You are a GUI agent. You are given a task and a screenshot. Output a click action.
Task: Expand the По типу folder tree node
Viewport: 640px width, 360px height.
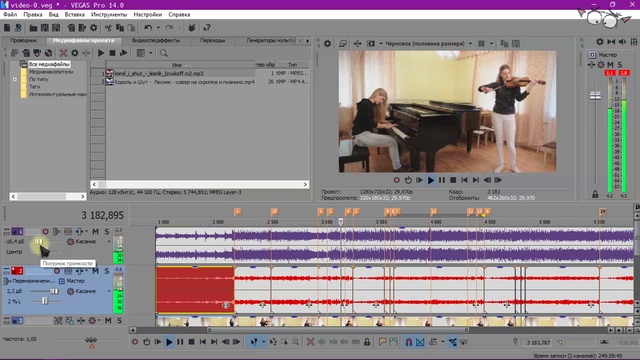pyautogui.click(x=15, y=79)
